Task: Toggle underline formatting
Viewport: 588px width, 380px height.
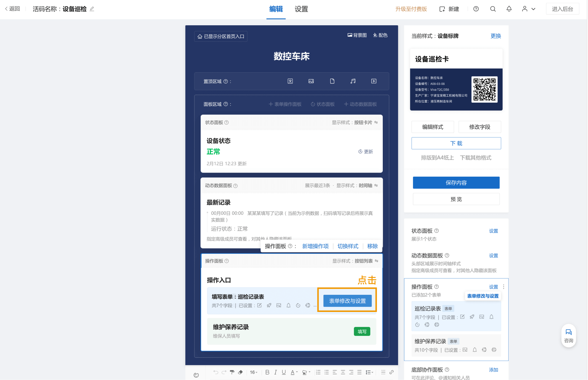Action: click(x=284, y=372)
